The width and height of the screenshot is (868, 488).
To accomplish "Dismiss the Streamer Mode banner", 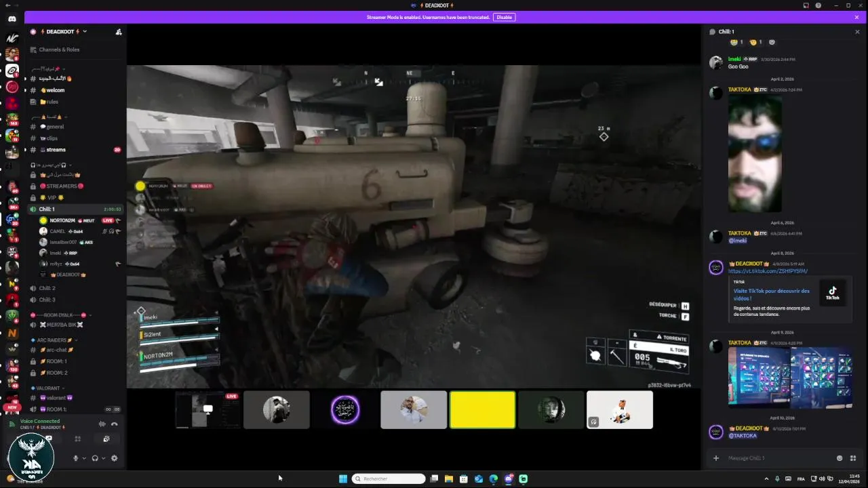I will point(856,17).
